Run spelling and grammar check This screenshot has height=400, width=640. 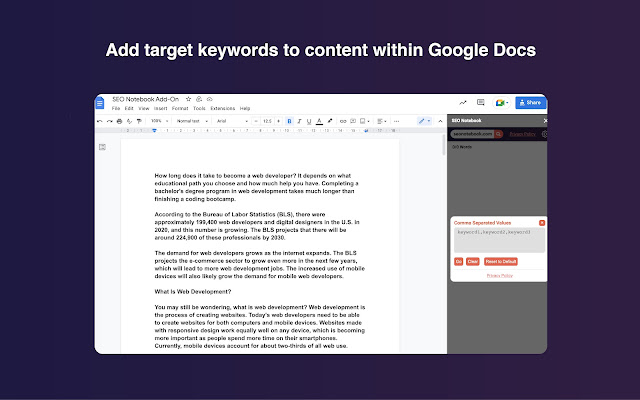(129, 121)
